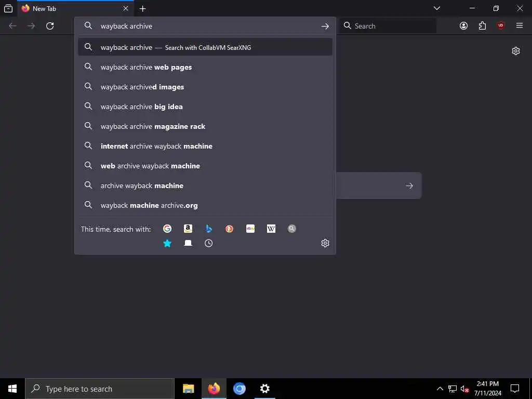Click the Windows "Type here to search" box
The width and height of the screenshot is (532, 399).
pyautogui.click(x=100, y=389)
